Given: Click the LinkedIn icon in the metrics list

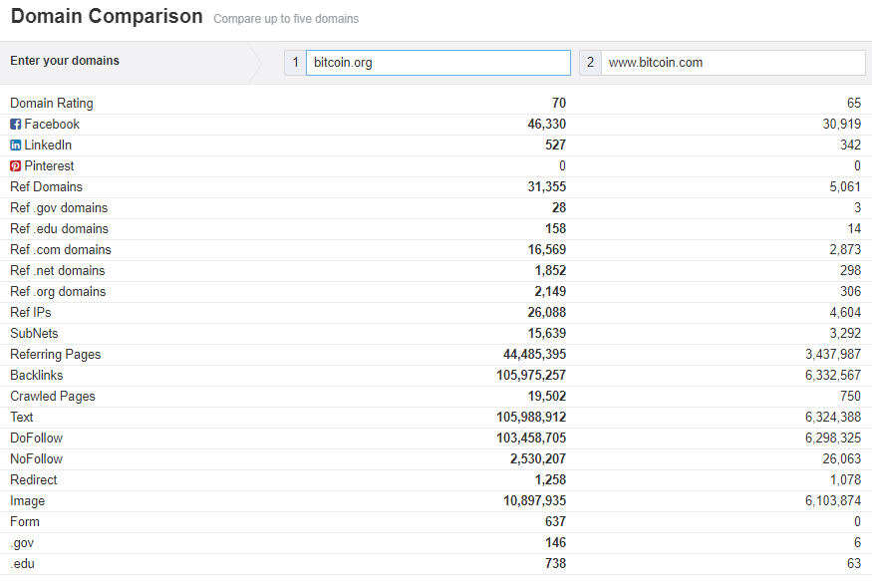Looking at the screenshot, I should [x=16, y=146].
